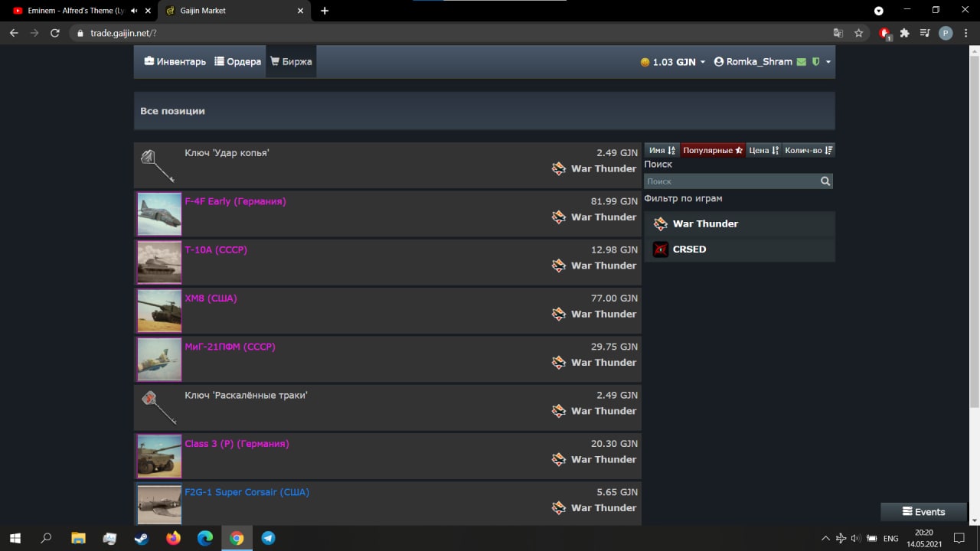Screen dimensions: 980x551
Task: Expand the 1.03 GJN balance dropdown
Action: pos(673,62)
